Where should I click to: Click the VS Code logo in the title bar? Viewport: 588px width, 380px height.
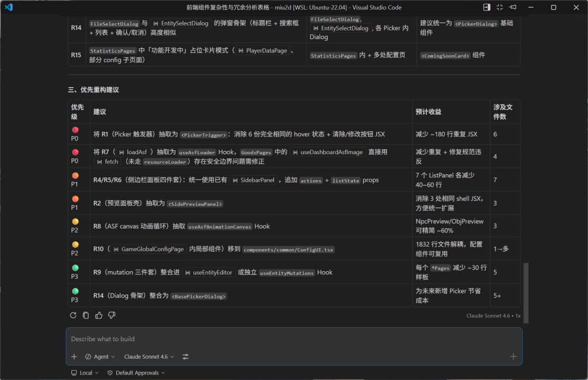7,7
